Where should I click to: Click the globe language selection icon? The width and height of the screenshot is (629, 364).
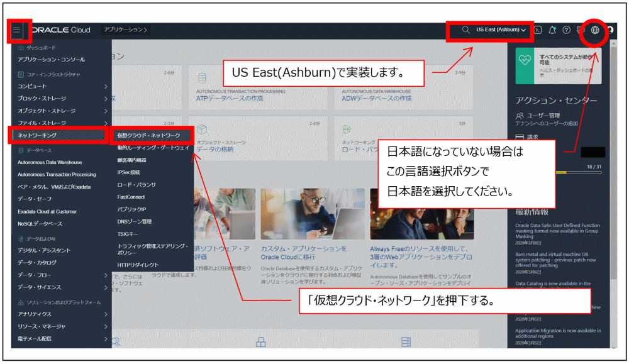[x=595, y=30]
